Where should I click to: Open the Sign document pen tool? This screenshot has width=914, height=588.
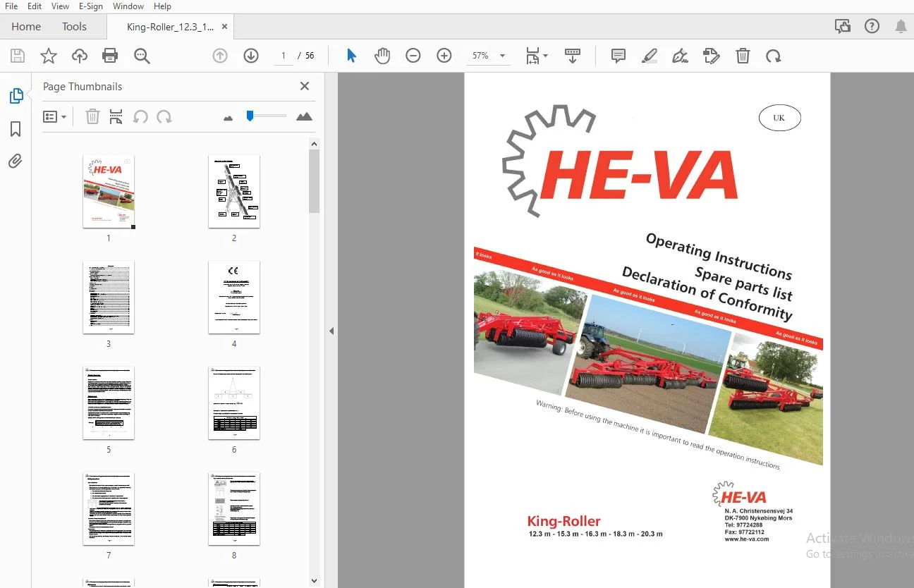tap(681, 56)
